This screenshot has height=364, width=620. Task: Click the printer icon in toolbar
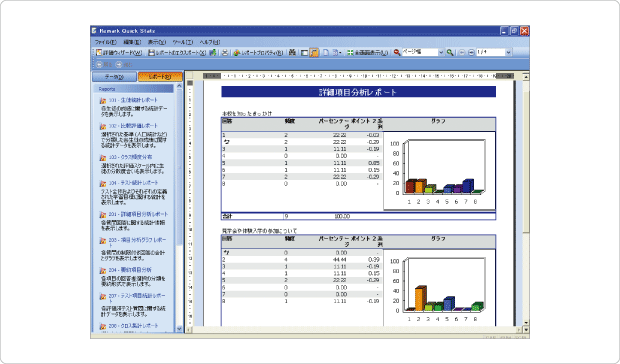click(225, 53)
